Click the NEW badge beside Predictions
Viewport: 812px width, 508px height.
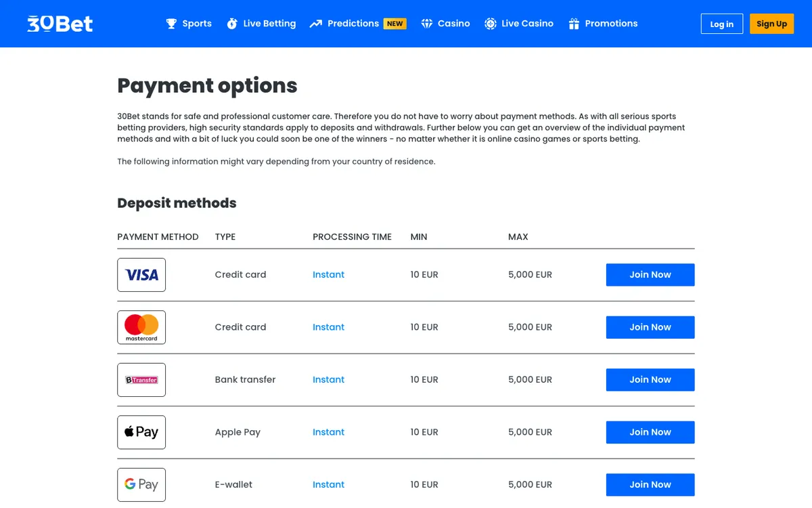click(395, 24)
